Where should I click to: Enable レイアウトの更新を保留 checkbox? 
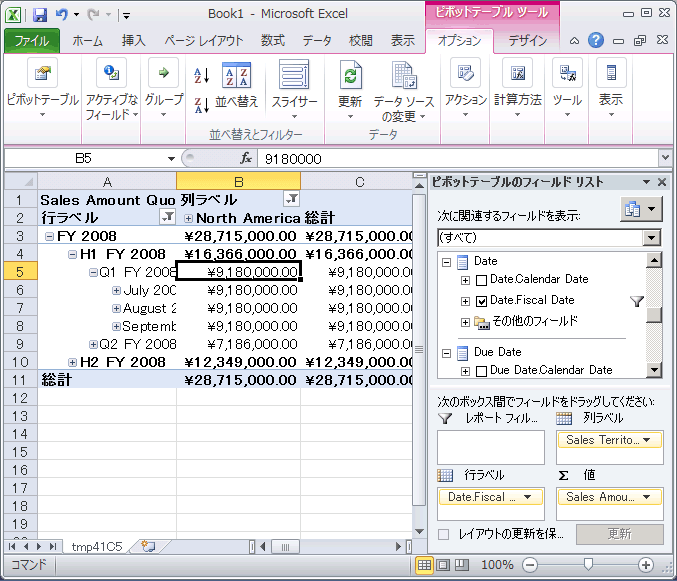443,534
